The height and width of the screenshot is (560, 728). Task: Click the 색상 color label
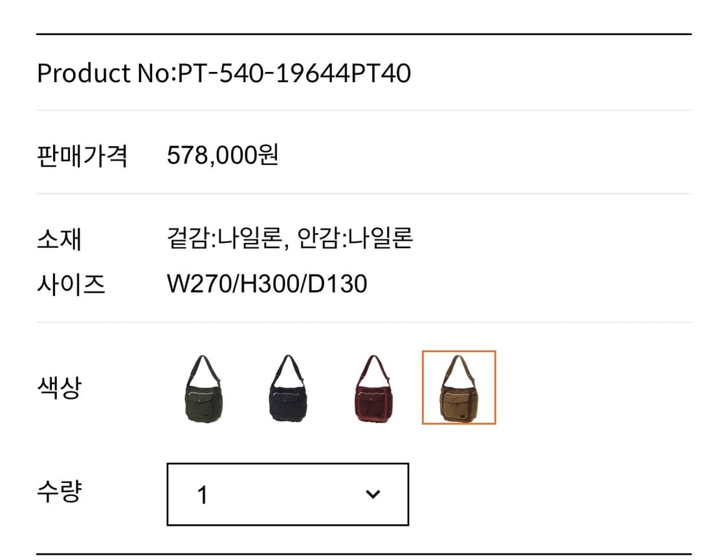click(61, 388)
